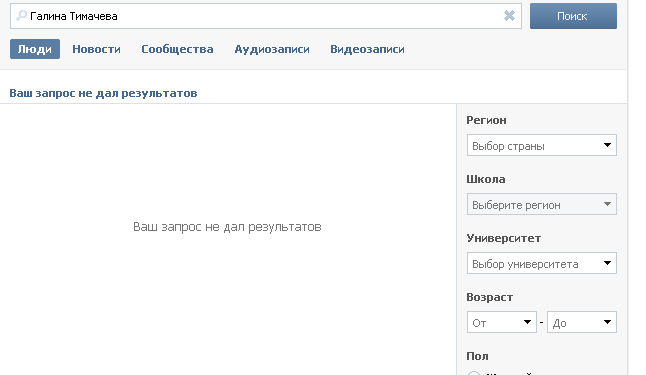The width and height of the screenshot is (646, 375).
Task: Click the Поиск search button
Action: click(573, 16)
